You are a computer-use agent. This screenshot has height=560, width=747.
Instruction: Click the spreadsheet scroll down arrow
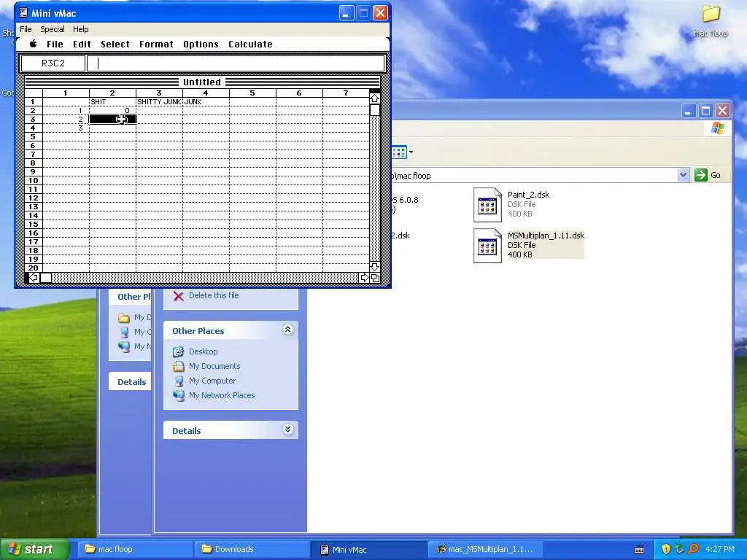[x=374, y=267]
